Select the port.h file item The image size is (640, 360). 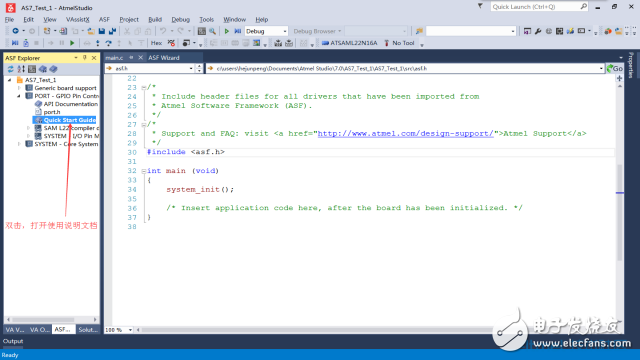[52, 112]
